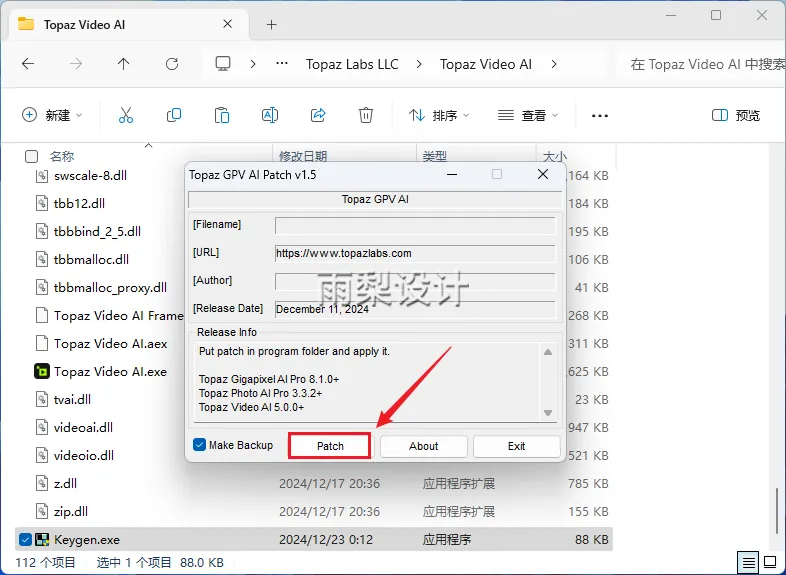The width and height of the screenshot is (786, 575).
Task: Select Topaz Video AI.aex file
Action: 110,344
